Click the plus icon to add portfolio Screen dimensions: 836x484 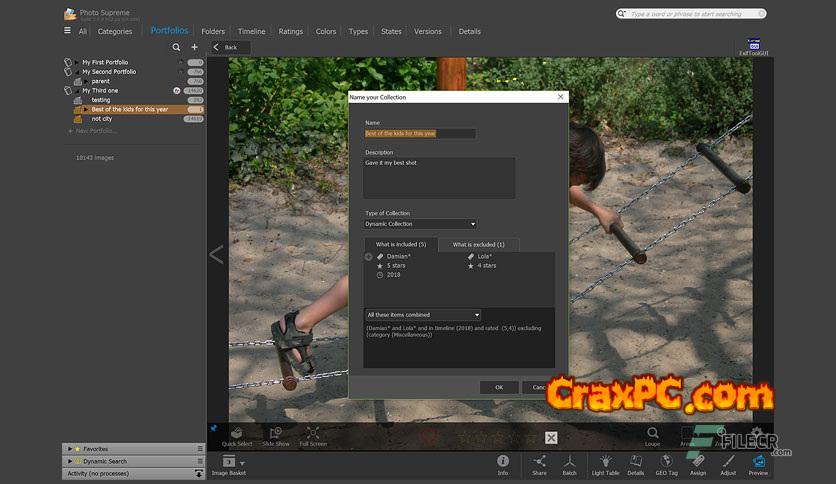pyautogui.click(x=195, y=47)
